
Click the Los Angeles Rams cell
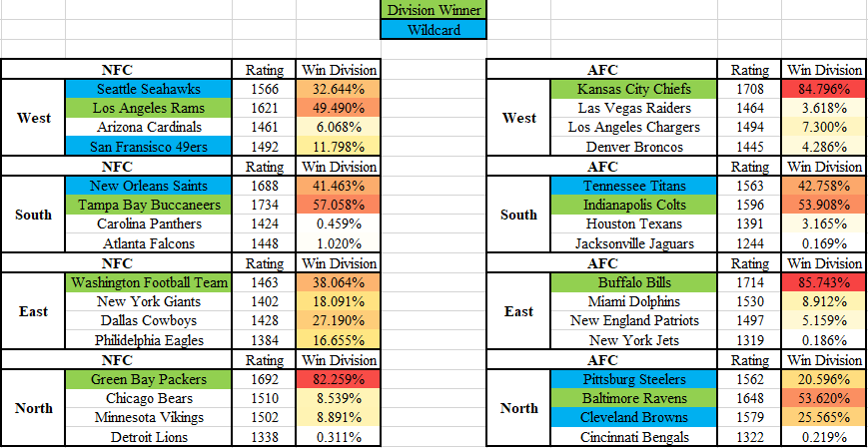[x=148, y=108]
